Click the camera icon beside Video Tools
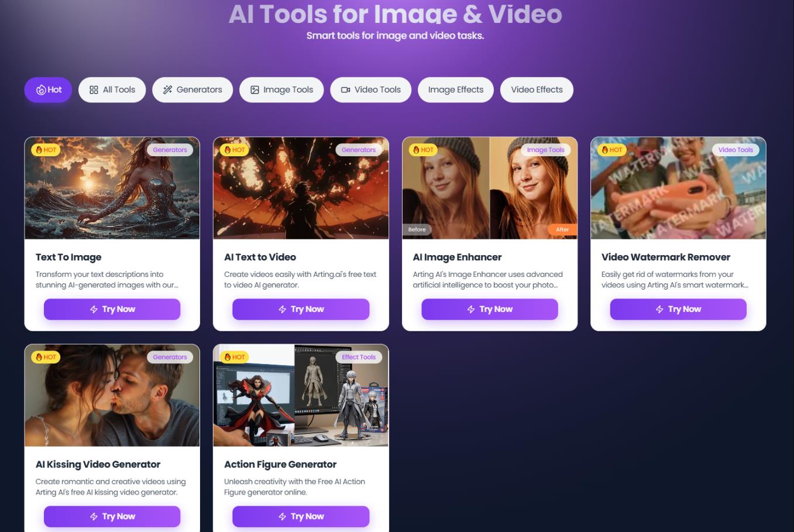The height and width of the screenshot is (532, 794). click(x=345, y=90)
